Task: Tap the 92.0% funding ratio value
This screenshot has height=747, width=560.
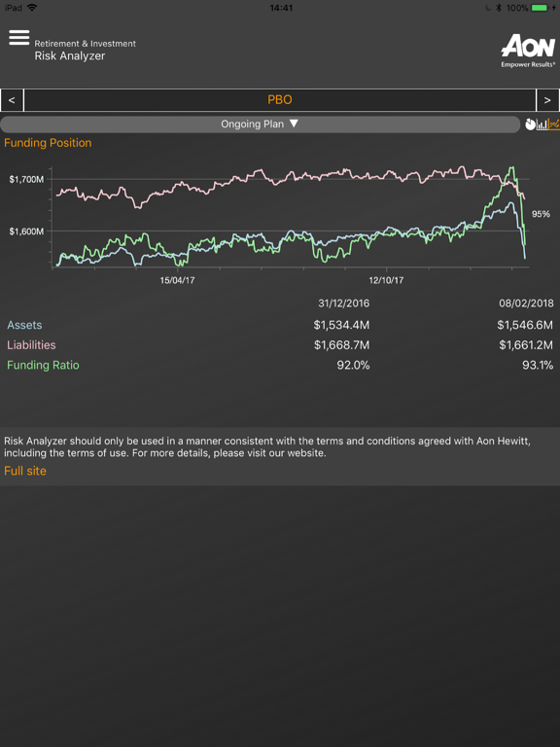Action: coord(353,366)
